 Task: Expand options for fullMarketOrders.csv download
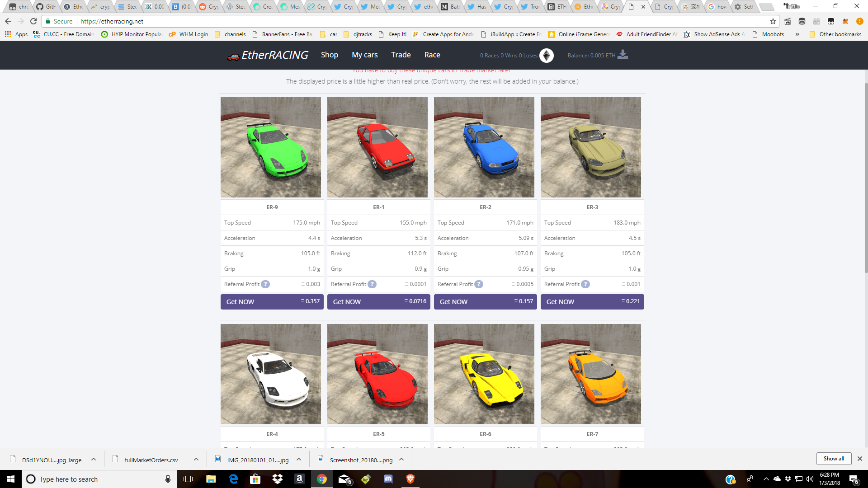coord(196,460)
